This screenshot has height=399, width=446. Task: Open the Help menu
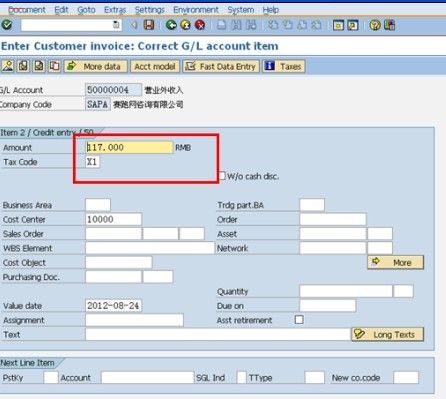[x=271, y=10]
